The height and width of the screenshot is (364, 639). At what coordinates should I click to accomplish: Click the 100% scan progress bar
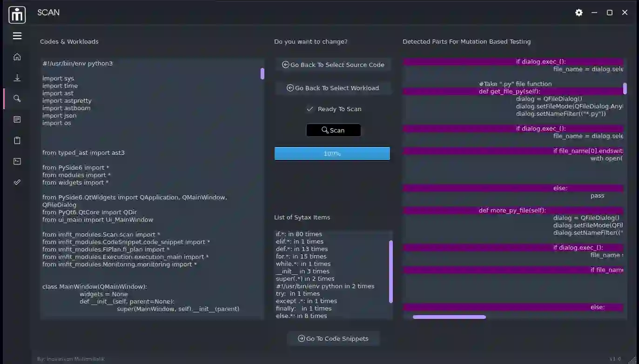point(332,153)
